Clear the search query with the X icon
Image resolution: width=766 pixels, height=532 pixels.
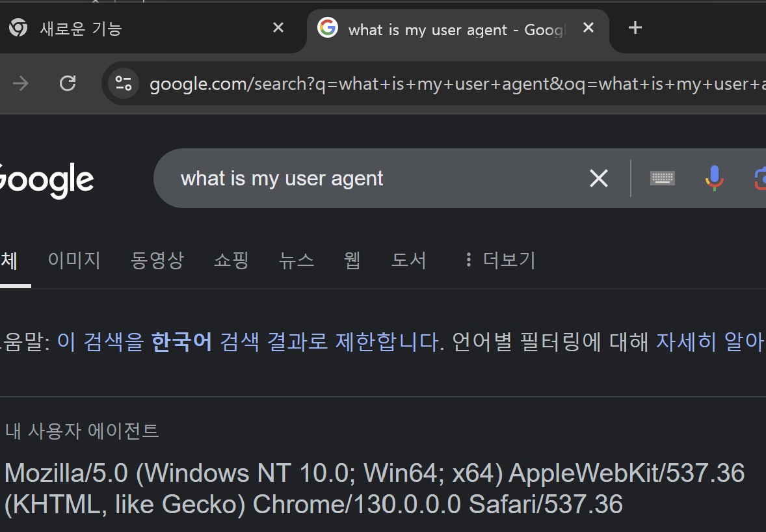point(599,178)
